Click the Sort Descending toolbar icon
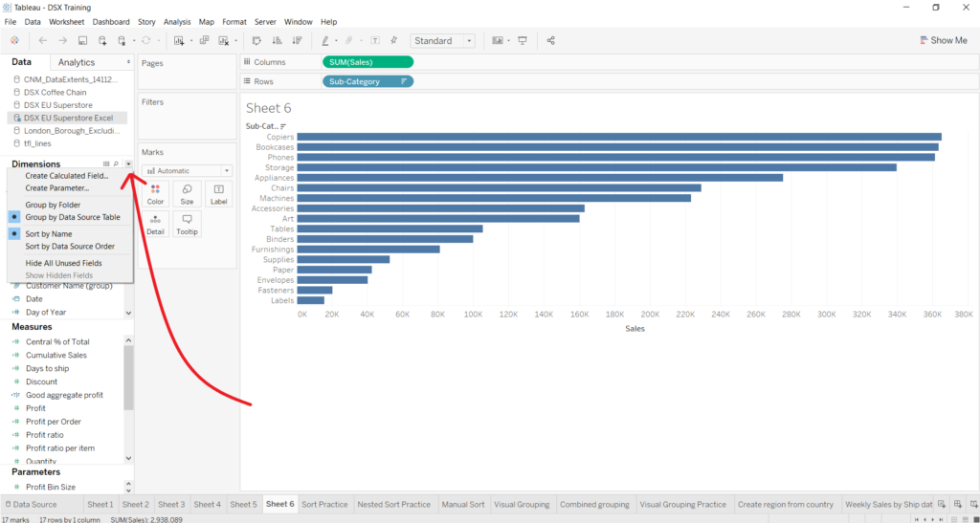Image resolution: width=980 pixels, height=523 pixels. tap(297, 41)
